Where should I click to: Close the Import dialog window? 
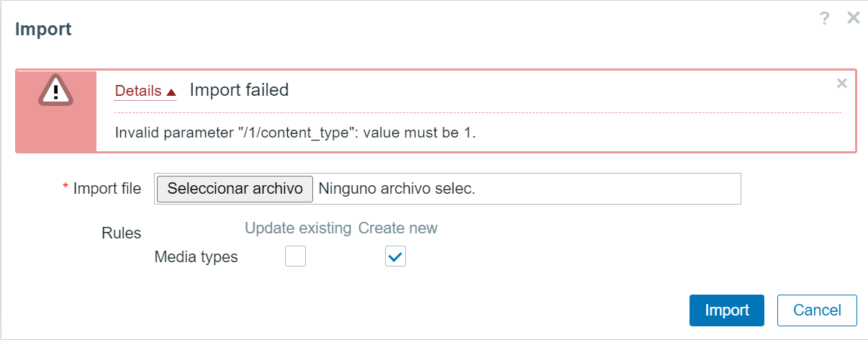pos(854,18)
